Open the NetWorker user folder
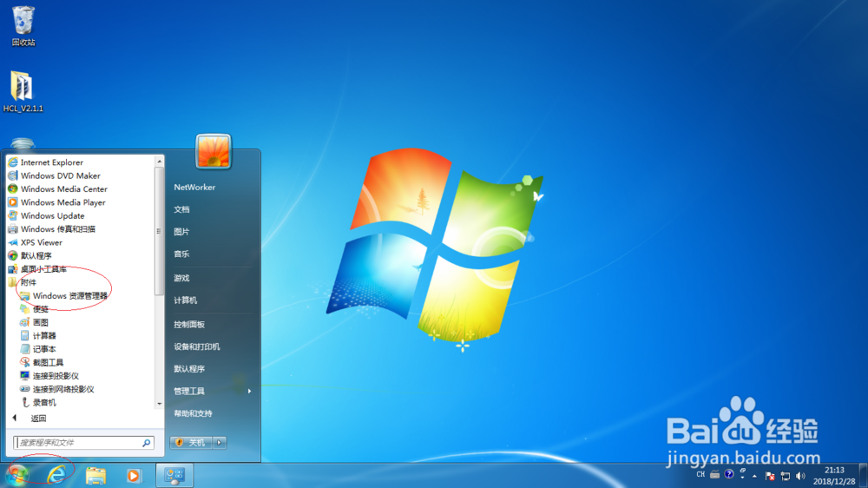The image size is (868, 488). (x=194, y=188)
